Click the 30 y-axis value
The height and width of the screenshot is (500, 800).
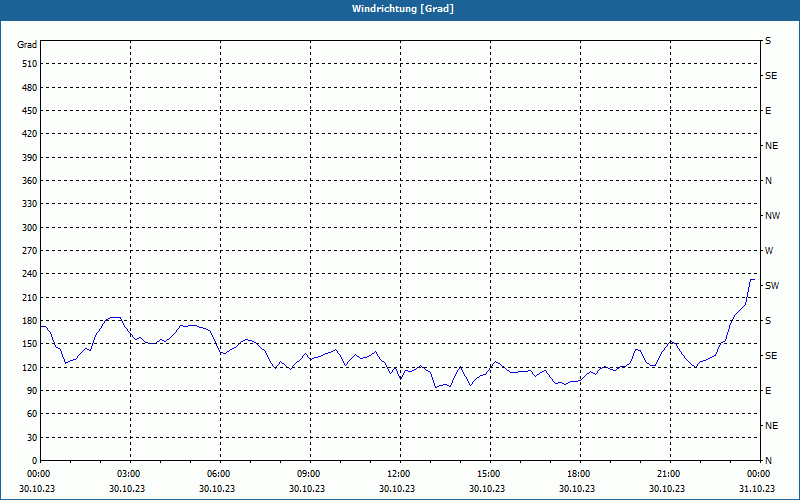(x=32, y=438)
